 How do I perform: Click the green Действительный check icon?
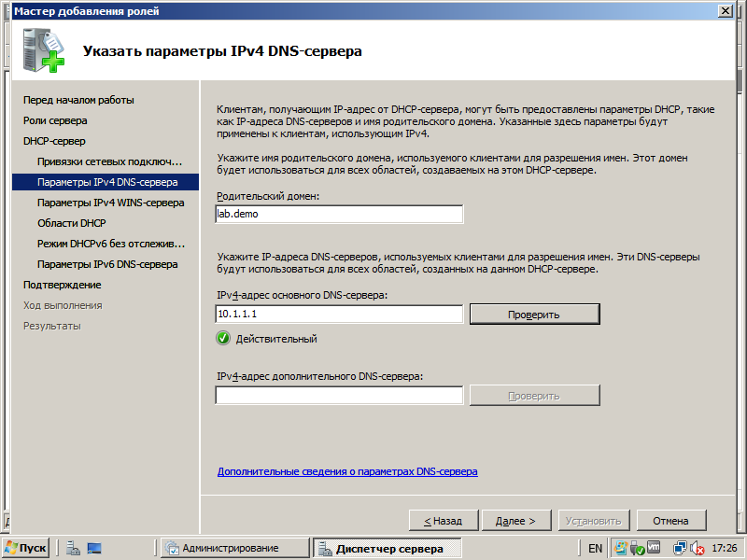223,339
